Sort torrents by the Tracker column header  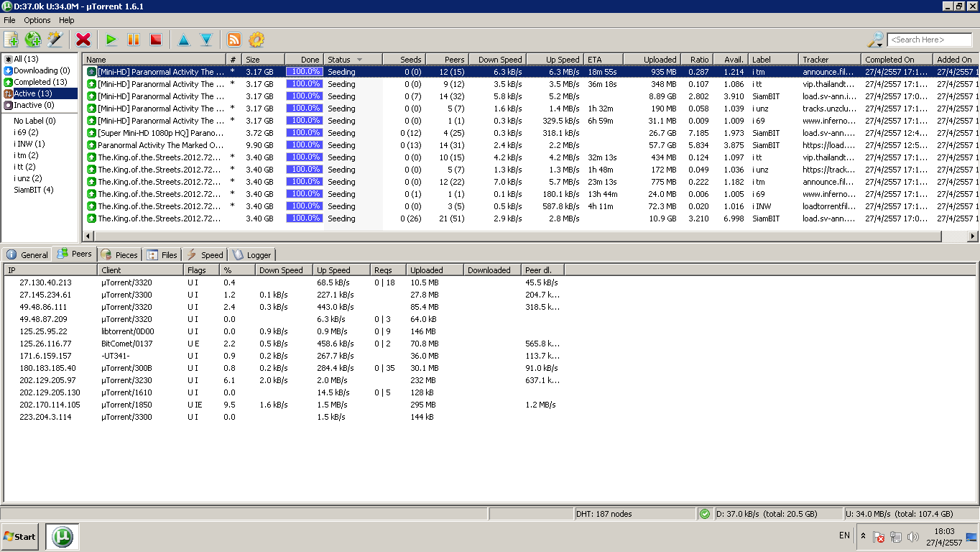pos(830,60)
